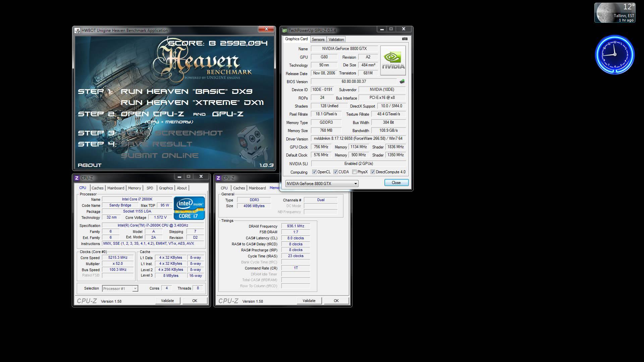Viewport: 644px width, 362px height.
Task: Click the Multiplier value x 52.0
Action: tap(118, 264)
